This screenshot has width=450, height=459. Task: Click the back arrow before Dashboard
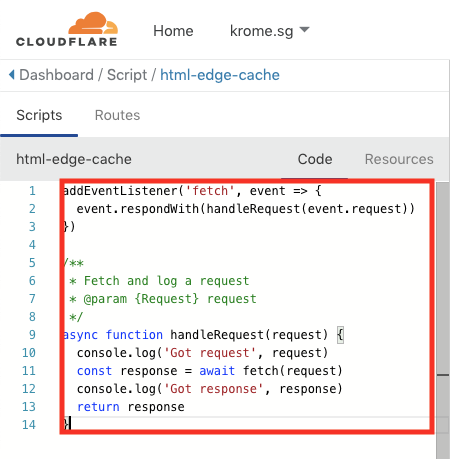(x=12, y=74)
